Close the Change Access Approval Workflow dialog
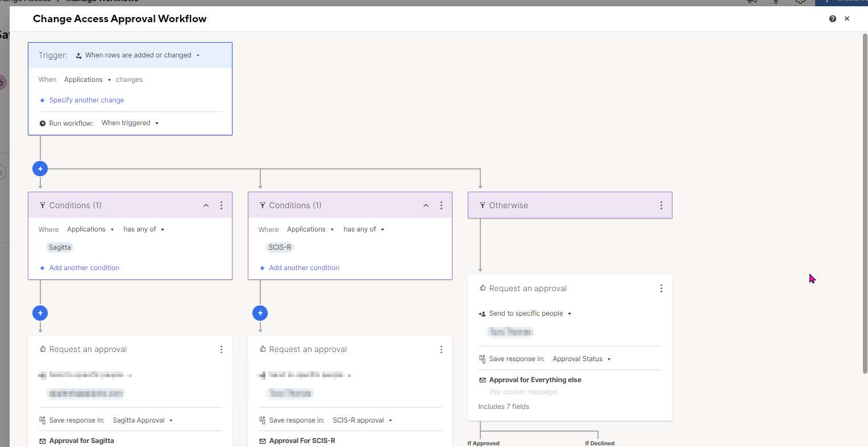 (x=847, y=19)
